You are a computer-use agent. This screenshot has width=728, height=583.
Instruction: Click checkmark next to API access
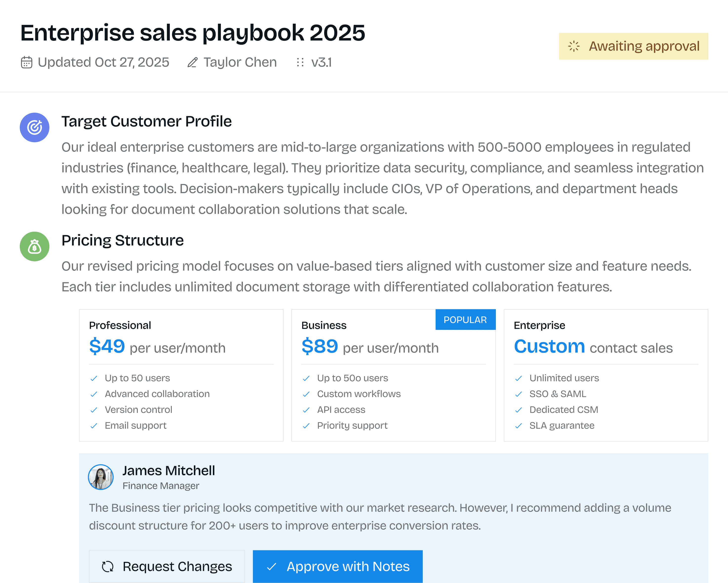(306, 410)
